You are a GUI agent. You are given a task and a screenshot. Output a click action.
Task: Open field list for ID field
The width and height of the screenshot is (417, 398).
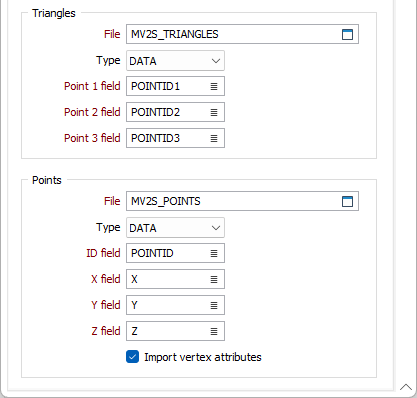214,253
